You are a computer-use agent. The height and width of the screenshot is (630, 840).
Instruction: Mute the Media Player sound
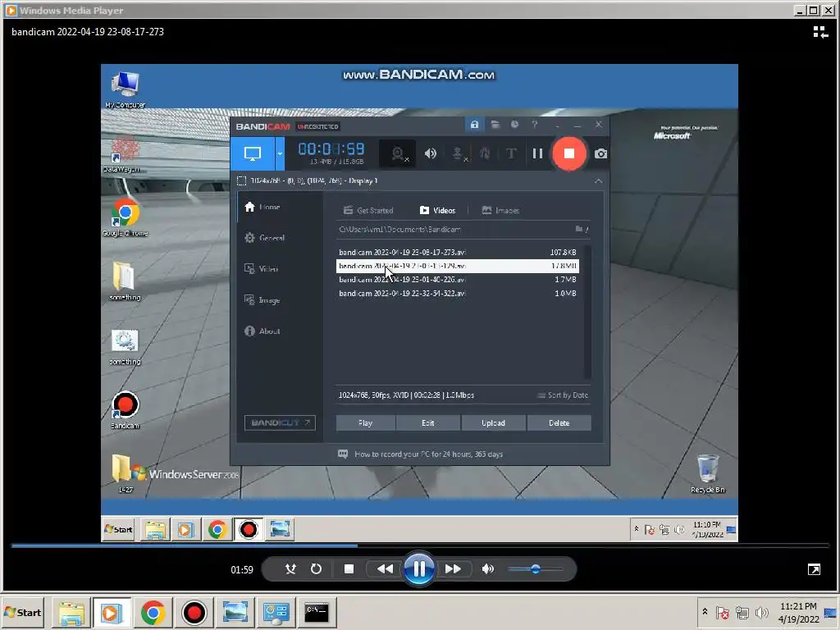(x=487, y=569)
